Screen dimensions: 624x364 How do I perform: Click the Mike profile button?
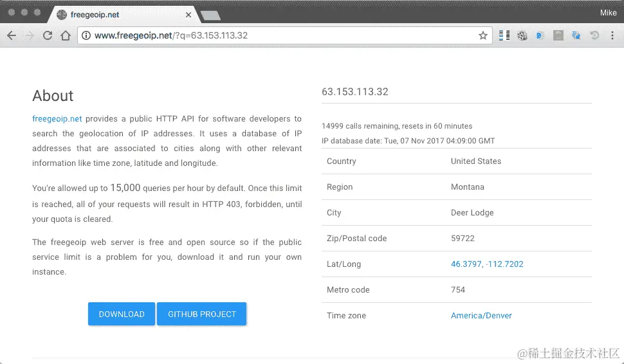click(608, 13)
